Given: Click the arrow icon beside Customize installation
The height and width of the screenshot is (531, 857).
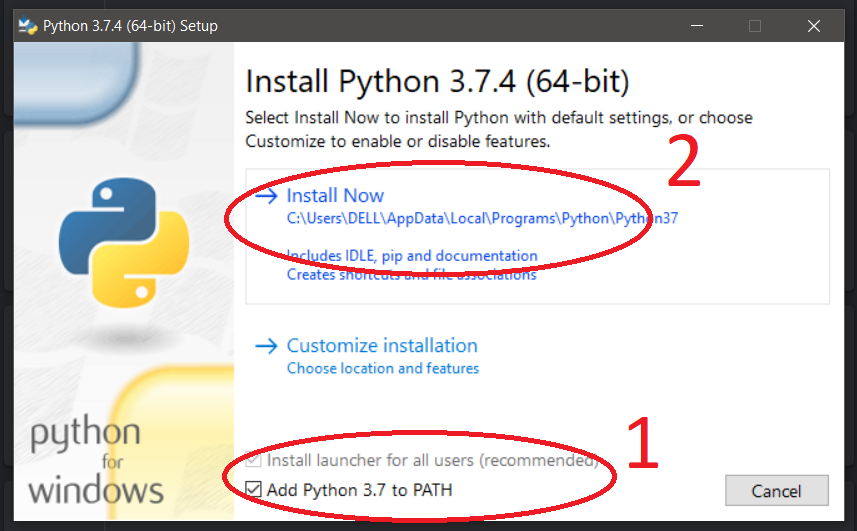Looking at the screenshot, I should click(265, 346).
